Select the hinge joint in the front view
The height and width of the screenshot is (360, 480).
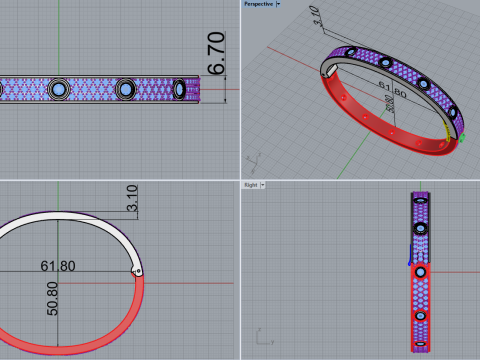137,272
